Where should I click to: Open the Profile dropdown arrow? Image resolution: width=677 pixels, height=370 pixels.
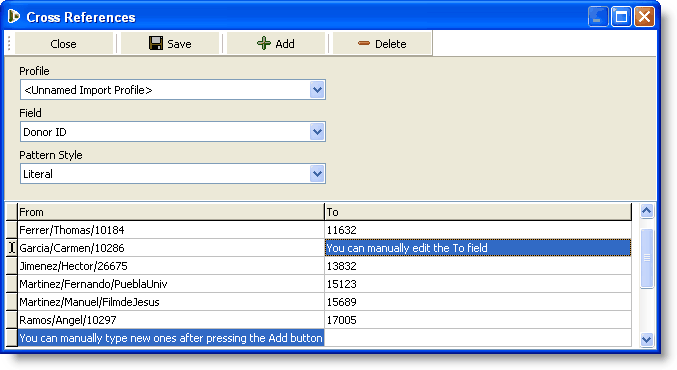point(317,90)
